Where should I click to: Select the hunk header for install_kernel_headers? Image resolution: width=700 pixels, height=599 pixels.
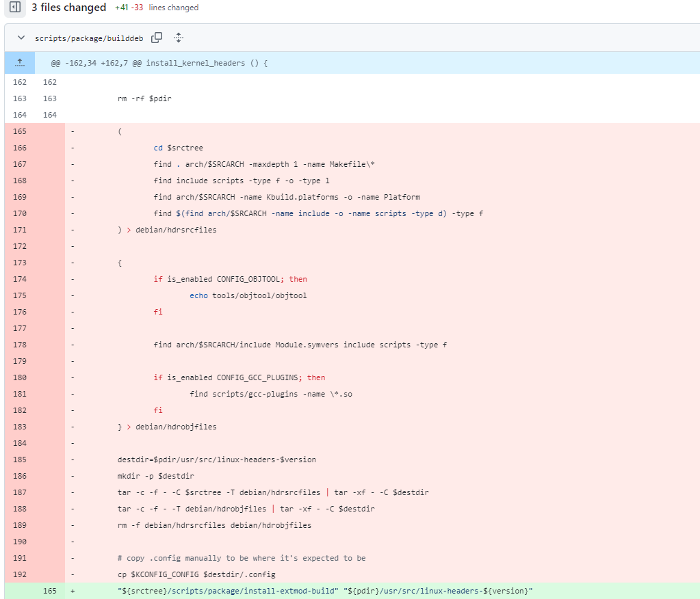pyautogui.click(x=159, y=63)
